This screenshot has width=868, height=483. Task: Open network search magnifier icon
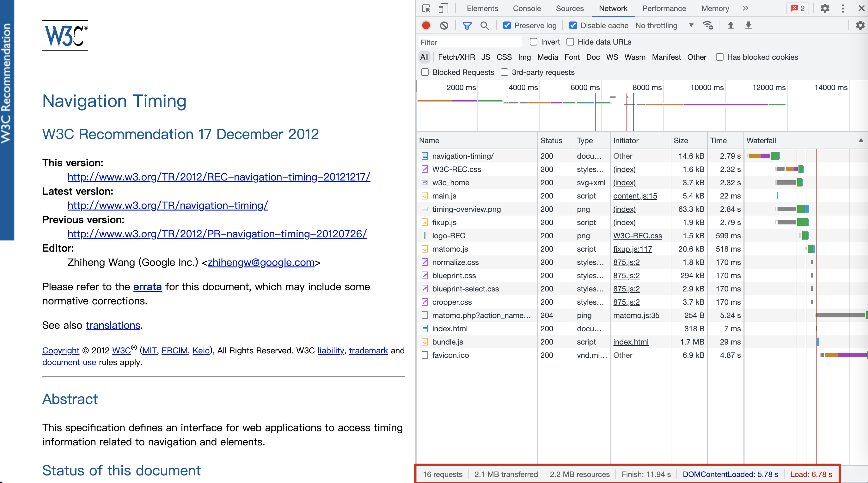point(485,25)
